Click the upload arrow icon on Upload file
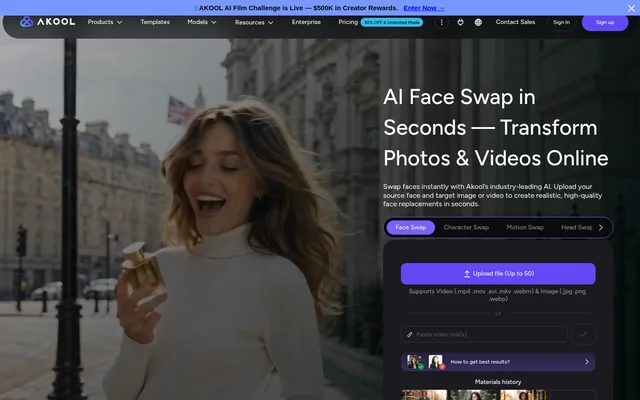Screen dimensions: 640x400 click(467, 274)
